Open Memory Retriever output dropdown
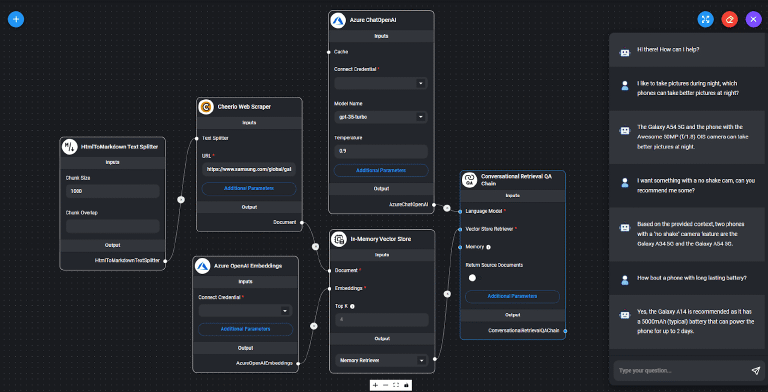The height and width of the screenshot is (392, 768). pos(382,360)
